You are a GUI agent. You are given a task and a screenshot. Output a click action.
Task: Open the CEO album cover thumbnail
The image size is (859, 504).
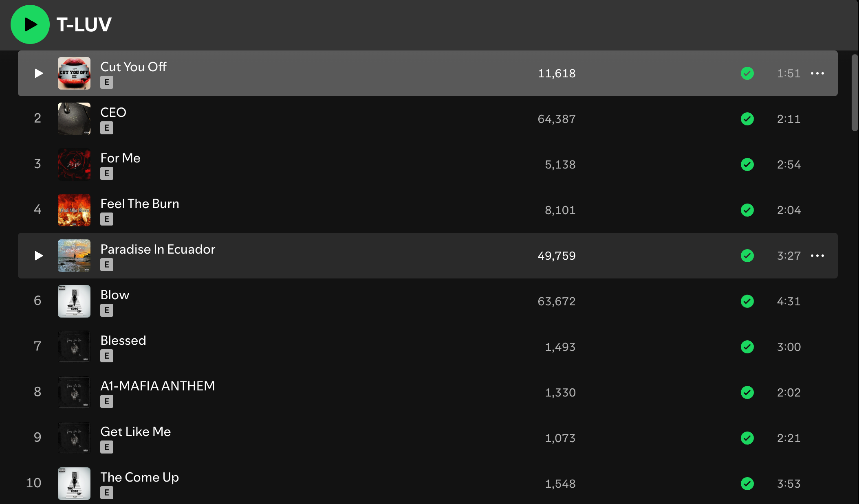point(74,119)
